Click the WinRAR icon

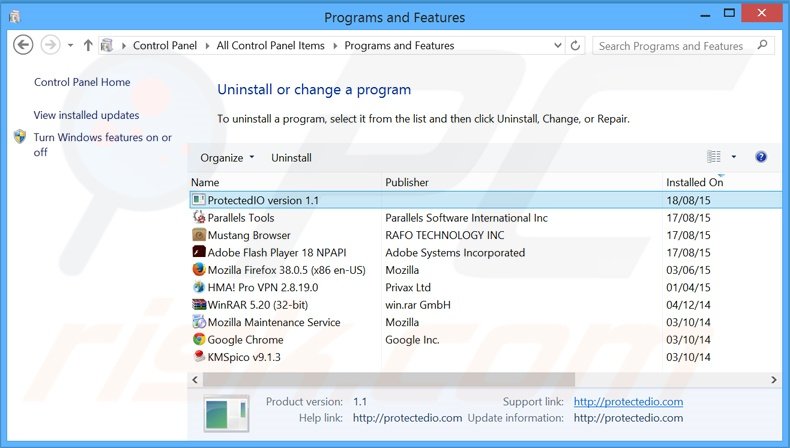[199, 304]
